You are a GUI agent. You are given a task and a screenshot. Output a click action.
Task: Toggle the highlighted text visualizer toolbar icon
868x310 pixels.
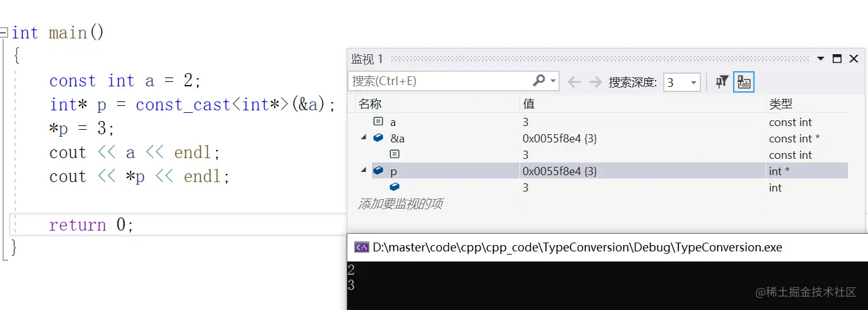point(744,82)
